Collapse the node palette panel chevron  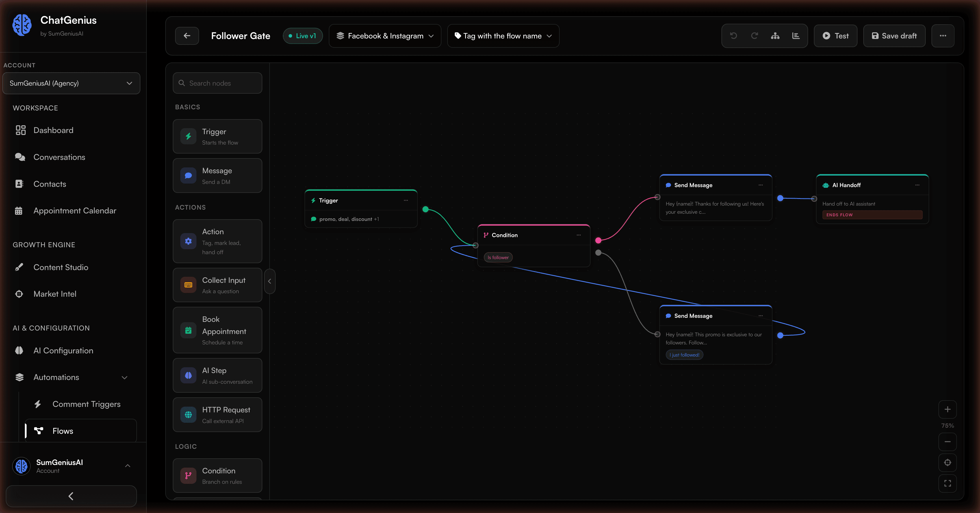tap(269, 281)
